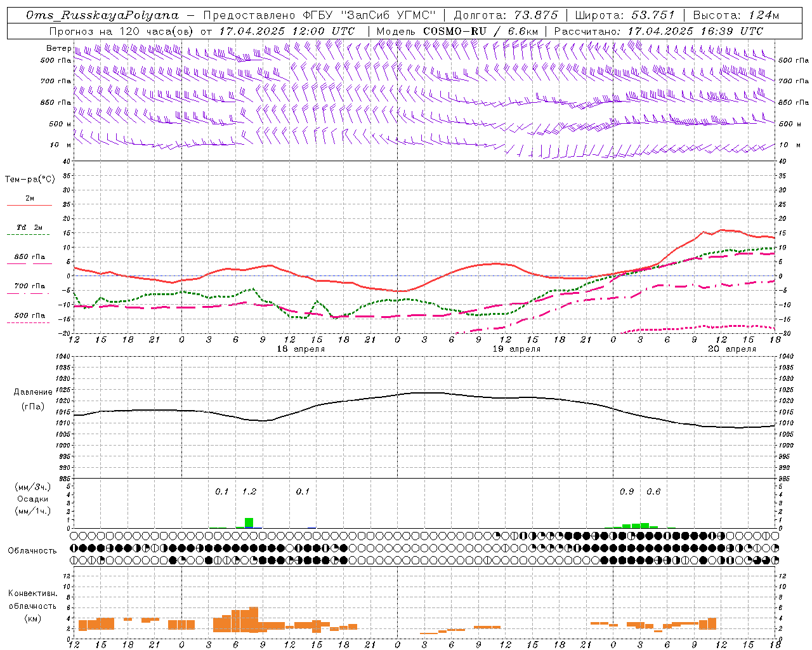Select the '(км)' unit under convective cloudiness

point(33,618)
